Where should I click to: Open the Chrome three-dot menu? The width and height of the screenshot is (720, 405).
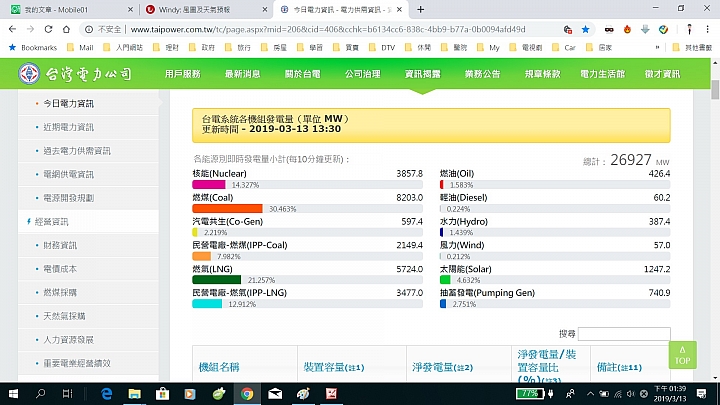(x=707, y=29)
